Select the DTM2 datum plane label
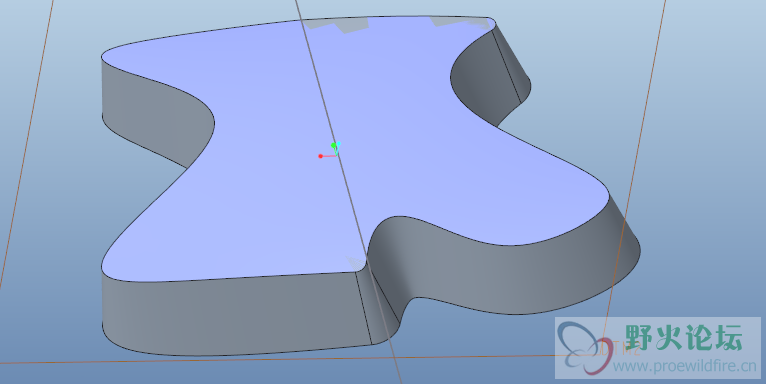 pyautogui.click(x=619, y=349)
